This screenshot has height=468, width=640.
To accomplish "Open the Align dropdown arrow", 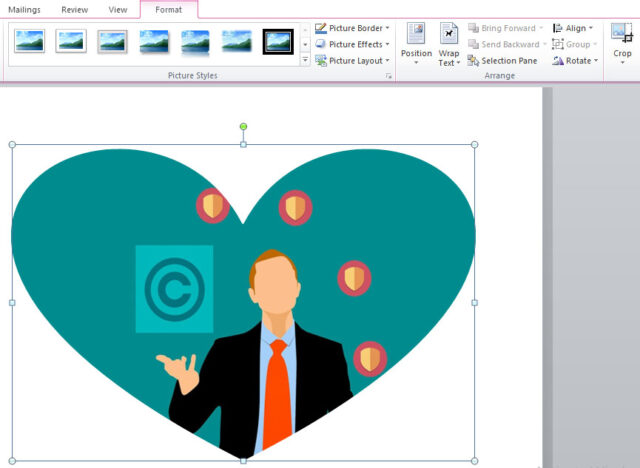I will point(591,28).
